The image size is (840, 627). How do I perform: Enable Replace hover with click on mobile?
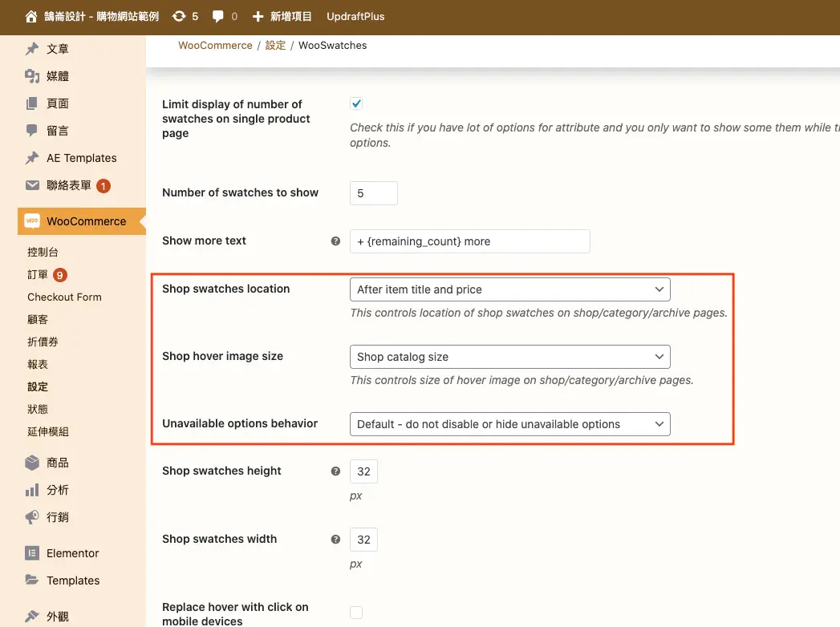[x=356, y=612]
